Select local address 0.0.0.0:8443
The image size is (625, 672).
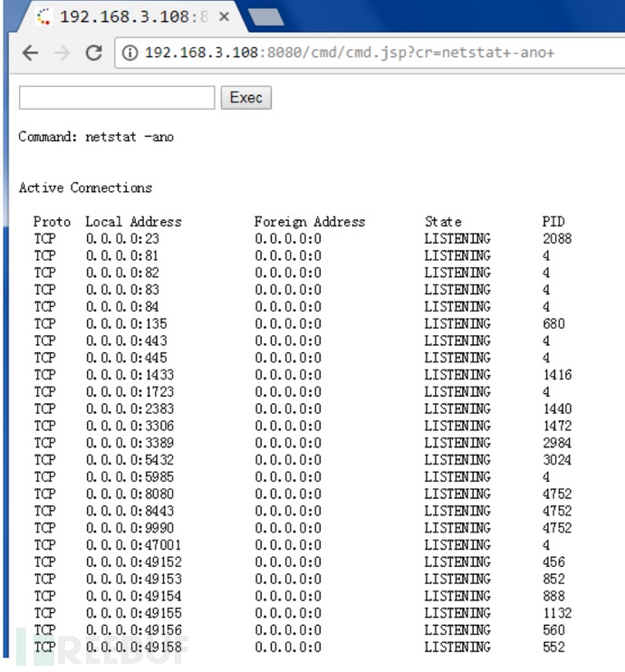click(130, 511)
